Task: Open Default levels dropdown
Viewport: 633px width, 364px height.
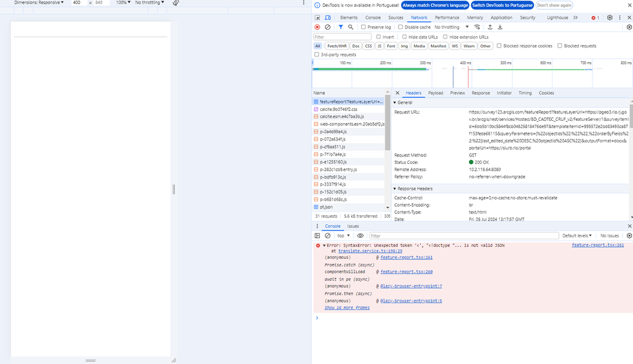Action: pos(577,236)
